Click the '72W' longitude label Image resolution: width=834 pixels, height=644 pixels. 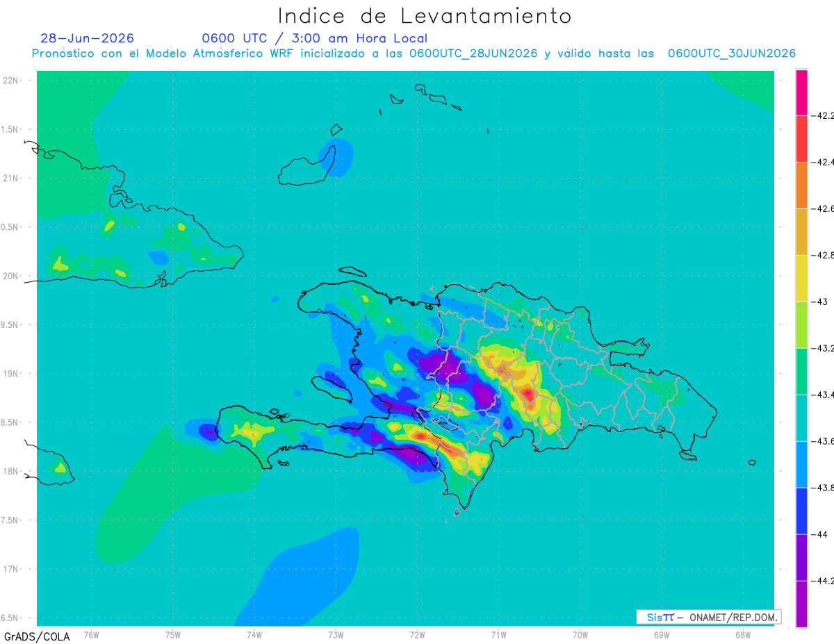417,634
